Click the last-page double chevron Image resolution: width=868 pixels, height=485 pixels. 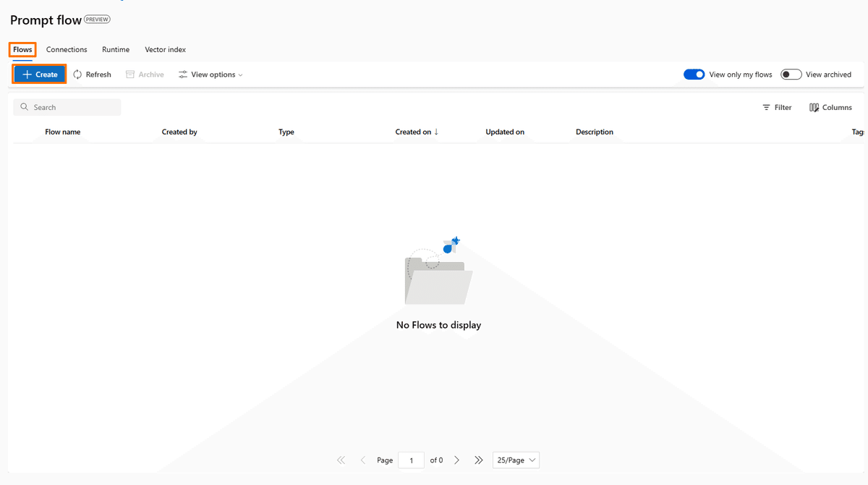tap(479, 460)
